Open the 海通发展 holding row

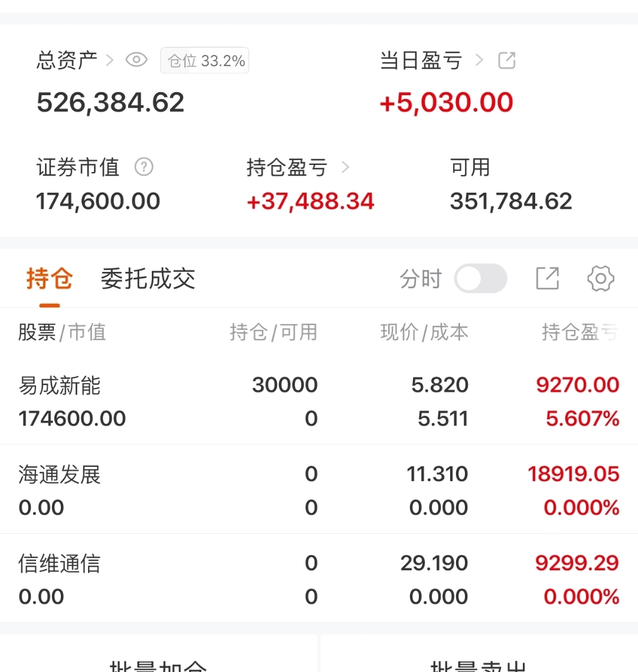point(319,490)
